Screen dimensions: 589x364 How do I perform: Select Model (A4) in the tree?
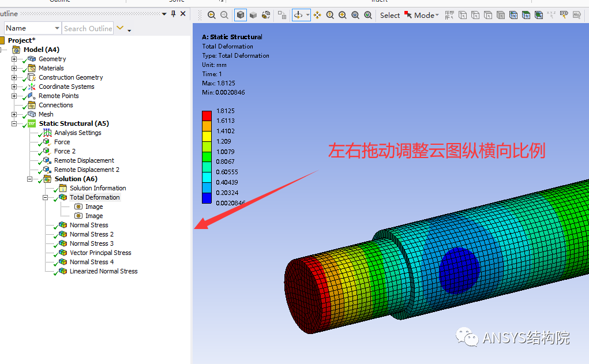pos(42,50)
